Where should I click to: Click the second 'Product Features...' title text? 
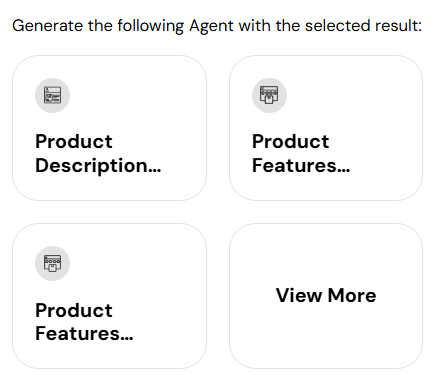[x=84, y=322]
